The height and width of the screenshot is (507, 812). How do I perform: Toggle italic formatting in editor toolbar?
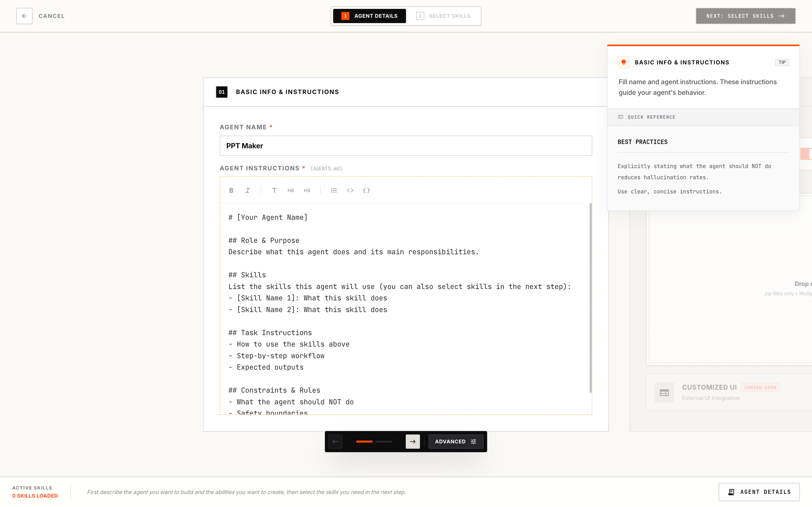coord(248,190)
